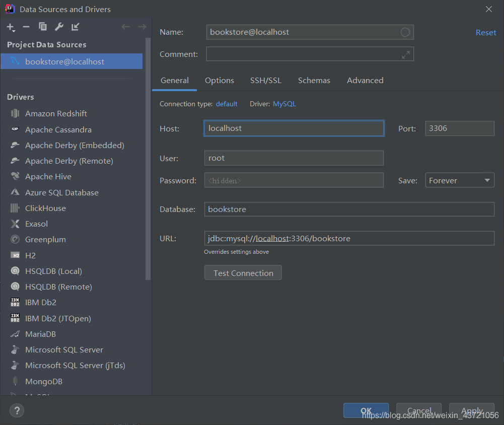This screenshot has width=504, height=425.
Task: Go forward with the right arrow icon
Action: tap(142, 27)
